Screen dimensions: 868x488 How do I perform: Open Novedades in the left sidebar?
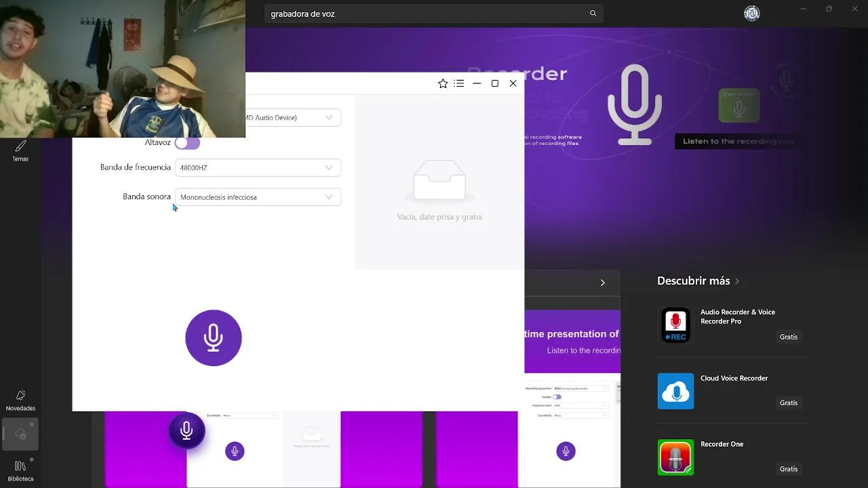point(20,401)
